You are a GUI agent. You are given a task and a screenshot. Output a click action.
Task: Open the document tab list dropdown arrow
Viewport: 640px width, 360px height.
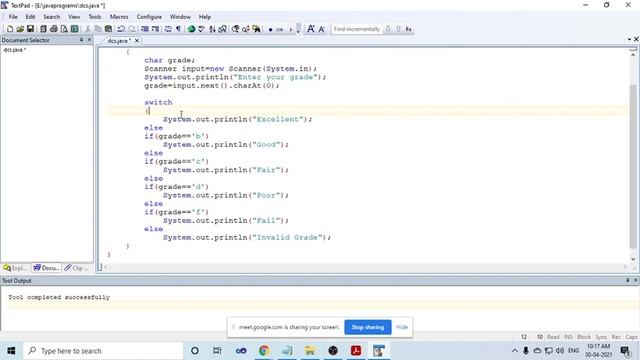click(x=629, y=39)
